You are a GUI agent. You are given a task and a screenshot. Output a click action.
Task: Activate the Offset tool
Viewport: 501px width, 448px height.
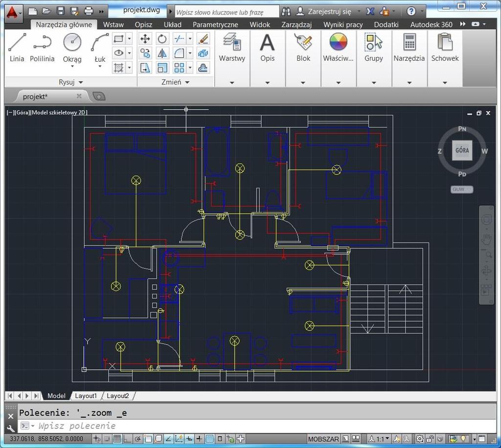(203, 68)
